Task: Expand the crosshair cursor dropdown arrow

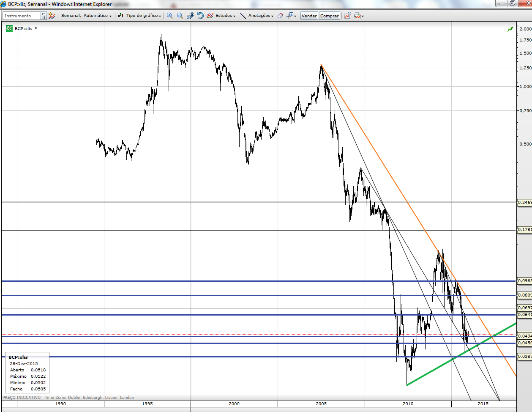Action: 295,16
